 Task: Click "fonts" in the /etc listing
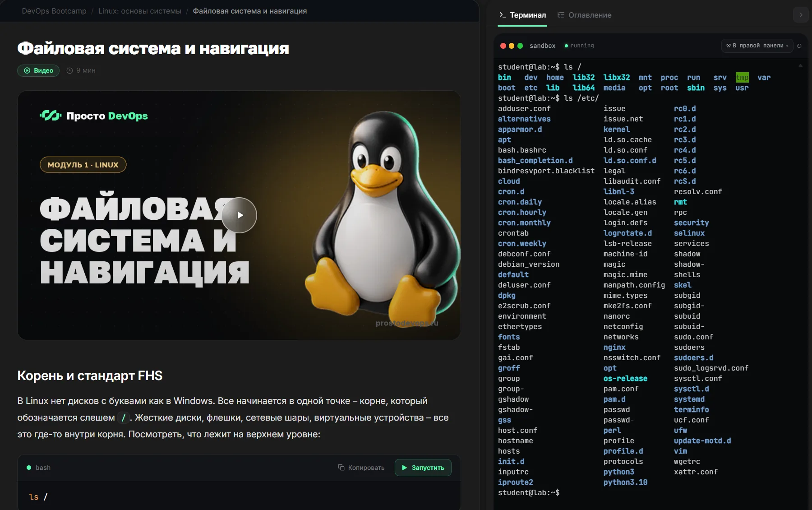(x=509, y=337)
